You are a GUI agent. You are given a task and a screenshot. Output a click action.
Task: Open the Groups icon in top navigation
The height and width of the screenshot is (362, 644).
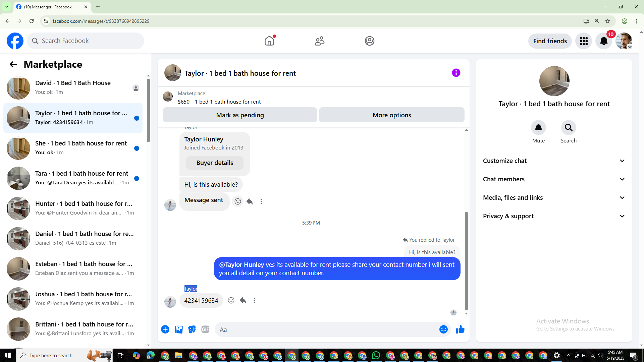pos(370,41)
